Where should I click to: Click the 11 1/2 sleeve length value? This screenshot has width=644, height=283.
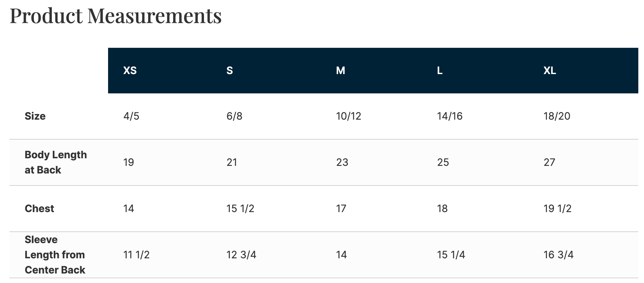(x=137, y=255)
